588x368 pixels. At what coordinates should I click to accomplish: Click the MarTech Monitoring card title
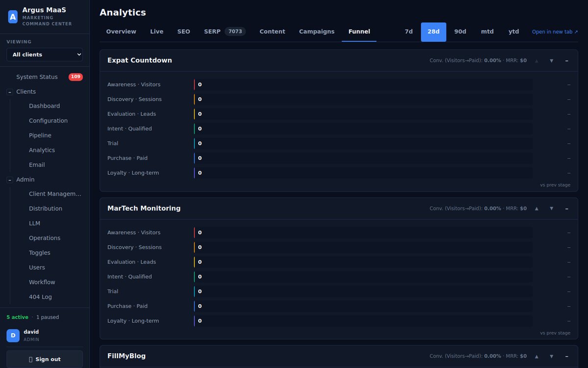(x=144, y=209)
